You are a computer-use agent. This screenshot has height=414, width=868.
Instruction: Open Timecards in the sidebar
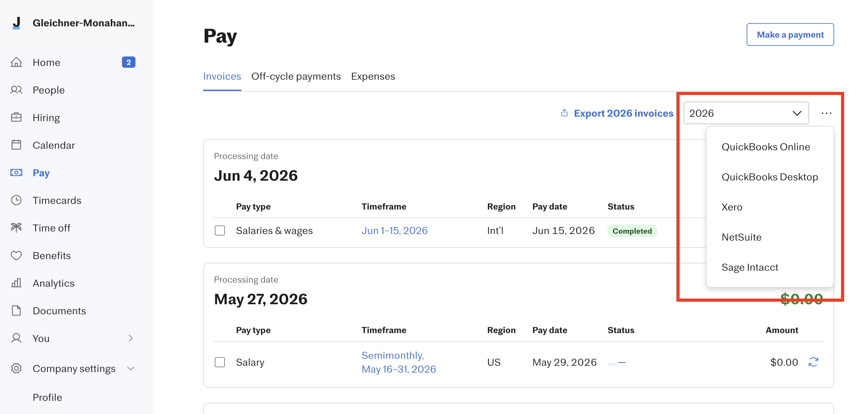57,201
